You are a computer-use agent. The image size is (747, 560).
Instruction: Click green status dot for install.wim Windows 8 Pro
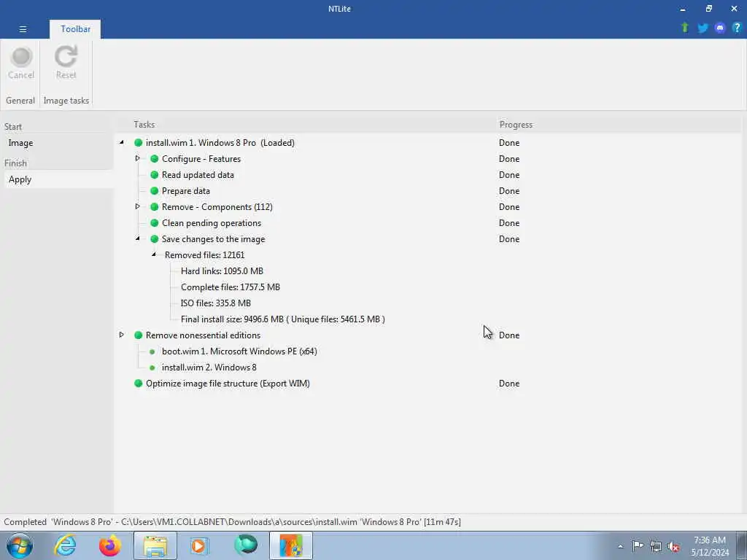pos(138,142)
